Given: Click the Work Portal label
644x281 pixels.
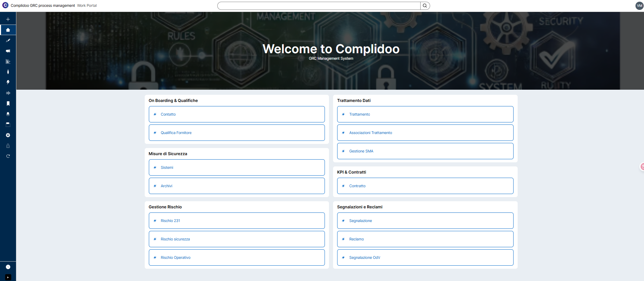Looking at the screenshot, I should coord(87,5).
